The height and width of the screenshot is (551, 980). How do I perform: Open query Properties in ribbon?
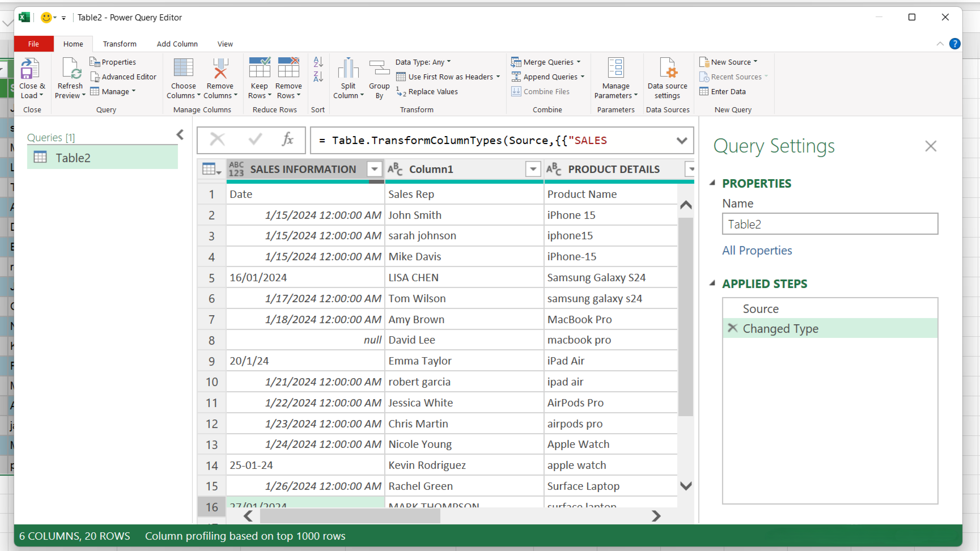click(113, 62)
